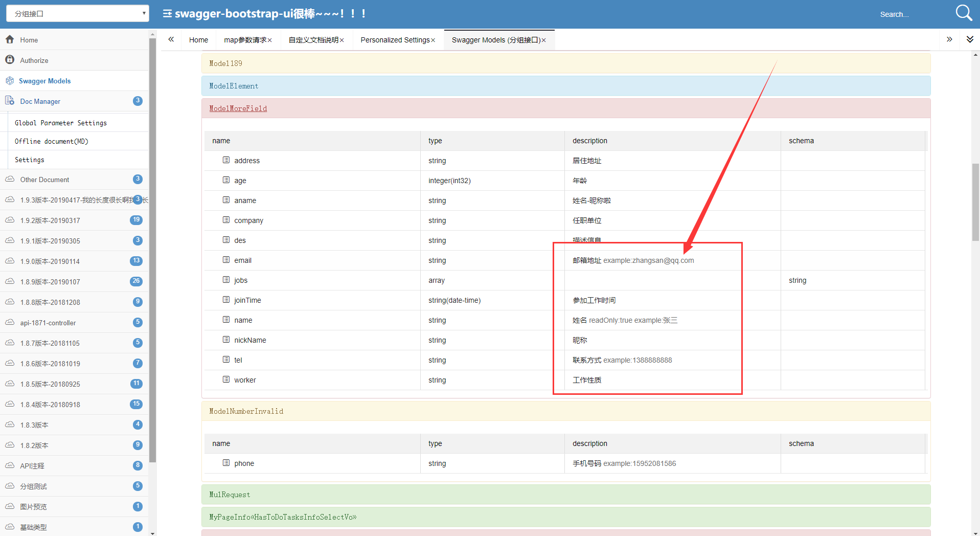Close the Personalized Settings tab
The image size is (980, 536).
tap(433, 40)
